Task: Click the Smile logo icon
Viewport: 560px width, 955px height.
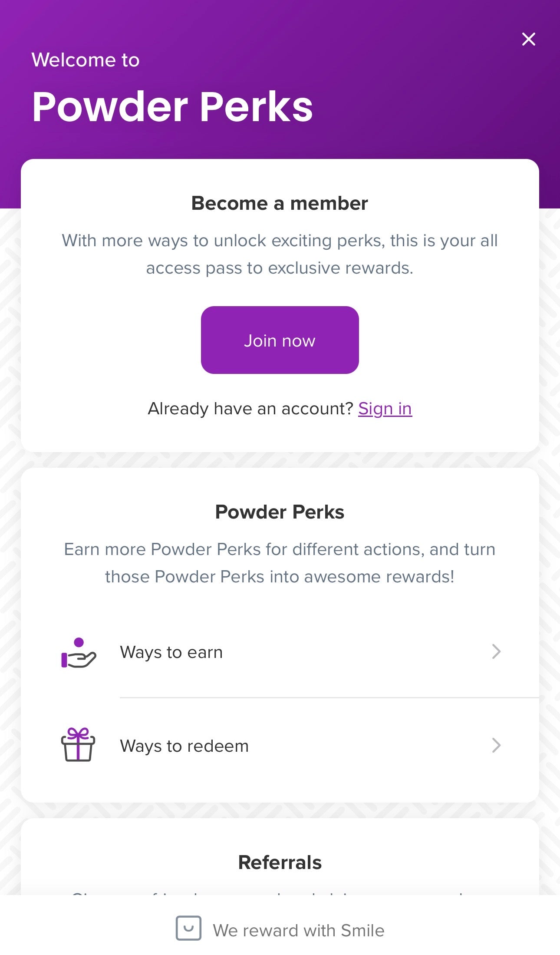Action: point(188,928)
